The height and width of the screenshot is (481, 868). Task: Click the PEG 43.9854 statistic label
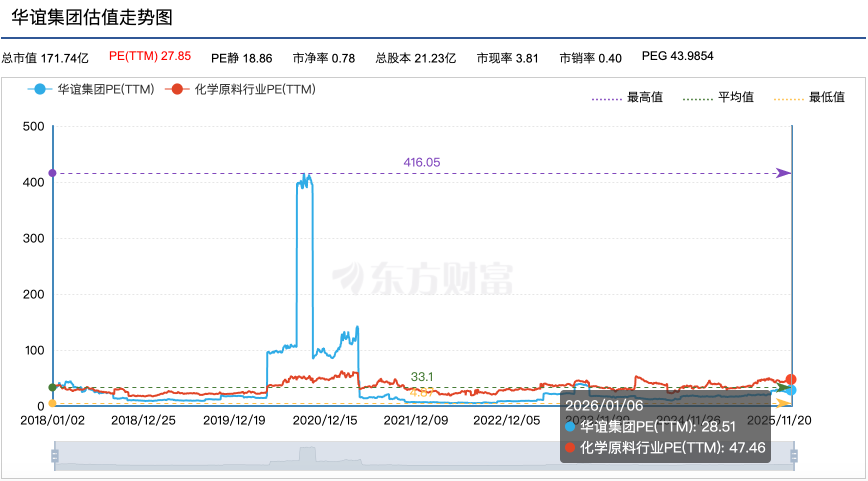[678, 56]
